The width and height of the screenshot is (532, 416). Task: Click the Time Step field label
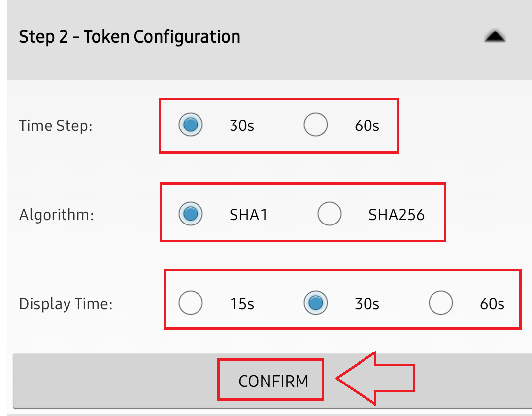tap(56, 126)
